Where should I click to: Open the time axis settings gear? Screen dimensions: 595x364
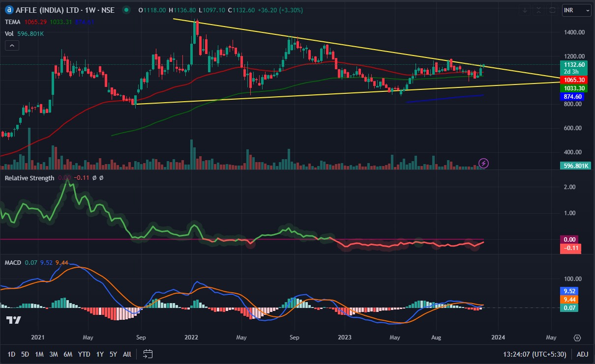click(577, 338)
